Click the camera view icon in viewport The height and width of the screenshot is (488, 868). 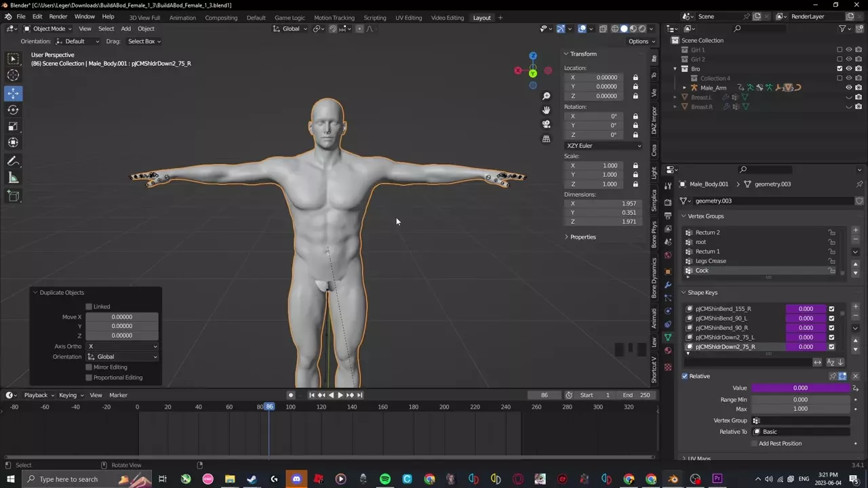[x=546, y=124]
